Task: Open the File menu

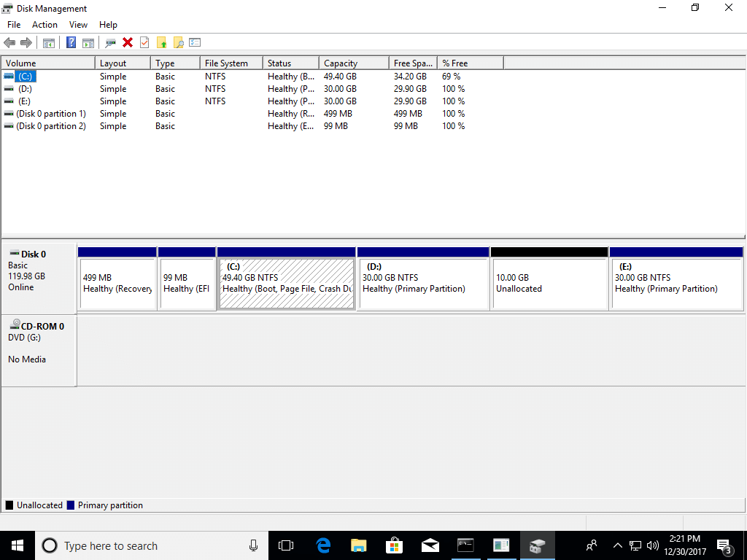Action: coord(14,25)
